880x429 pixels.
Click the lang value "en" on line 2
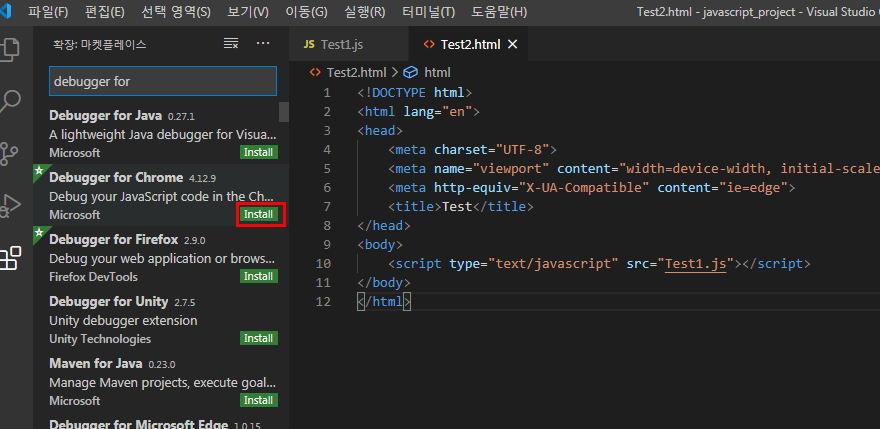point(457,112)
